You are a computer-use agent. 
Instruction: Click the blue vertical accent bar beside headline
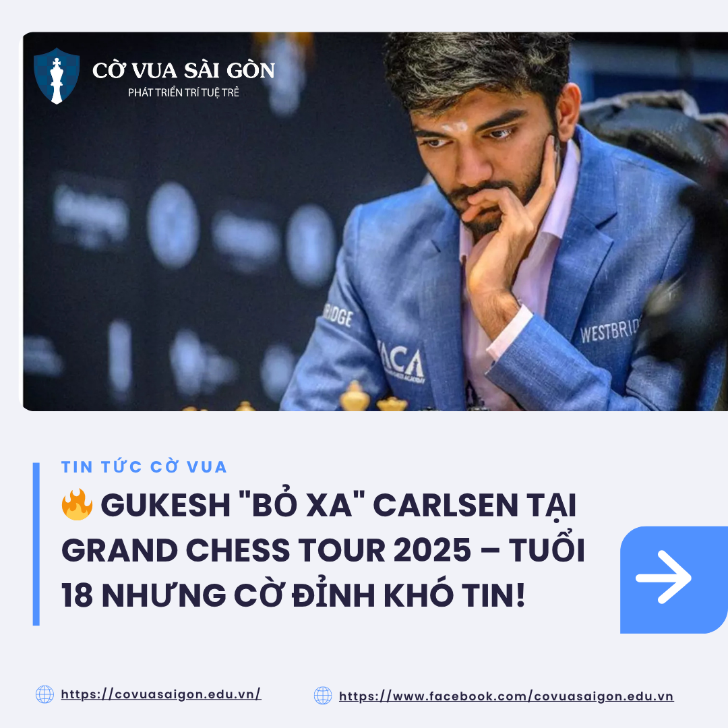pyautogui.click(x=36, y=544)
